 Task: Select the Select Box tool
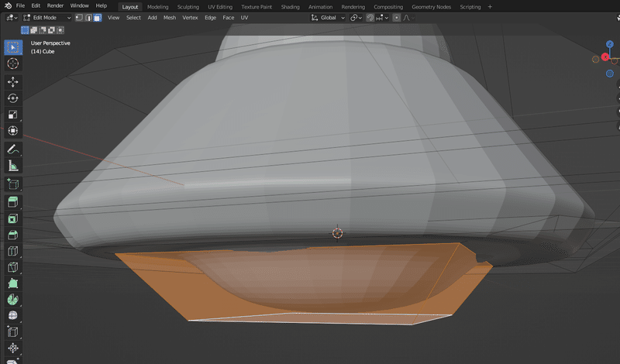pos(13,47)
